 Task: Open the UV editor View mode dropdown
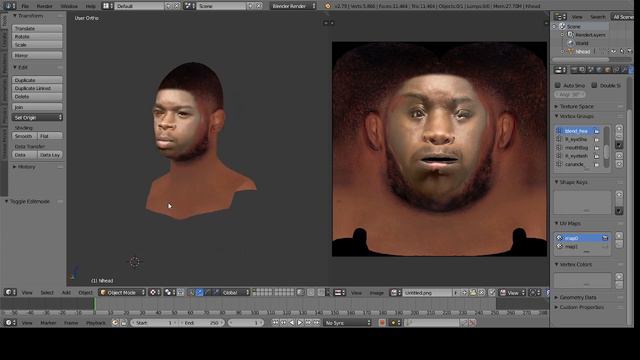click(513, 293)
